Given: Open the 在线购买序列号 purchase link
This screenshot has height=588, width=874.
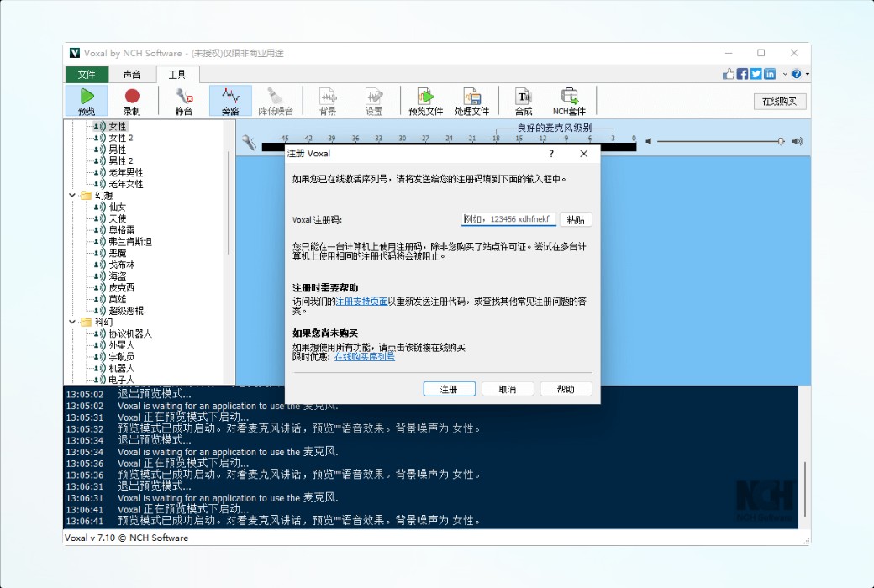Looking at the screenshot, I should click(x=365, y=357).
